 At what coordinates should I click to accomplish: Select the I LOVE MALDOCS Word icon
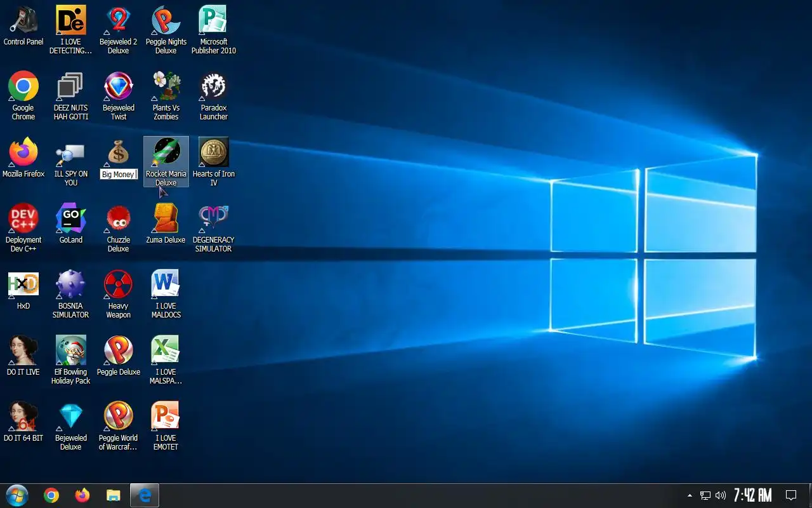(166, 284)
